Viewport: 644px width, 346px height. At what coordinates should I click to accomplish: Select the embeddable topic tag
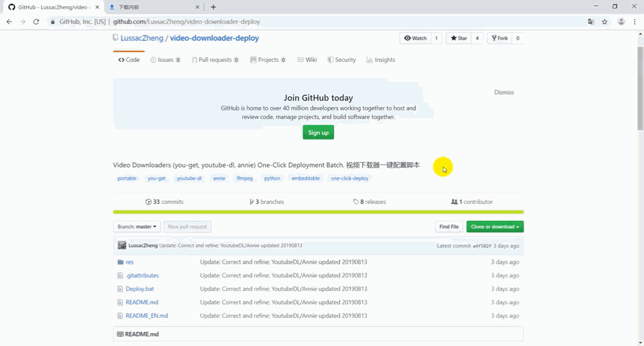(306, 178)
